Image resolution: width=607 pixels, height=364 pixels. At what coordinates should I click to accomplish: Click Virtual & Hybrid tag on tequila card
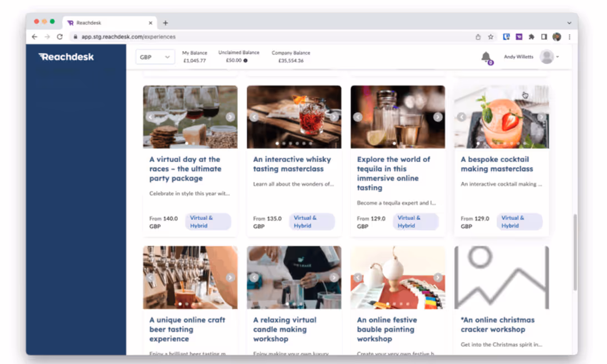click(416, 222)
